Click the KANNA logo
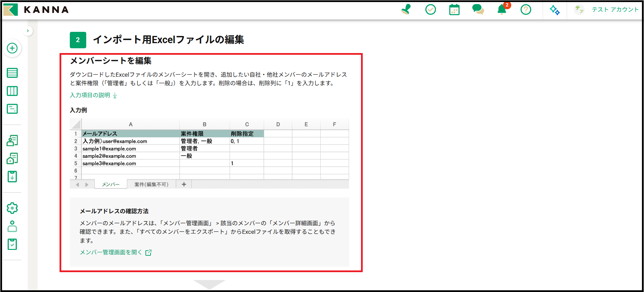Viewport: 644px width, 292px height. point(36,10)
